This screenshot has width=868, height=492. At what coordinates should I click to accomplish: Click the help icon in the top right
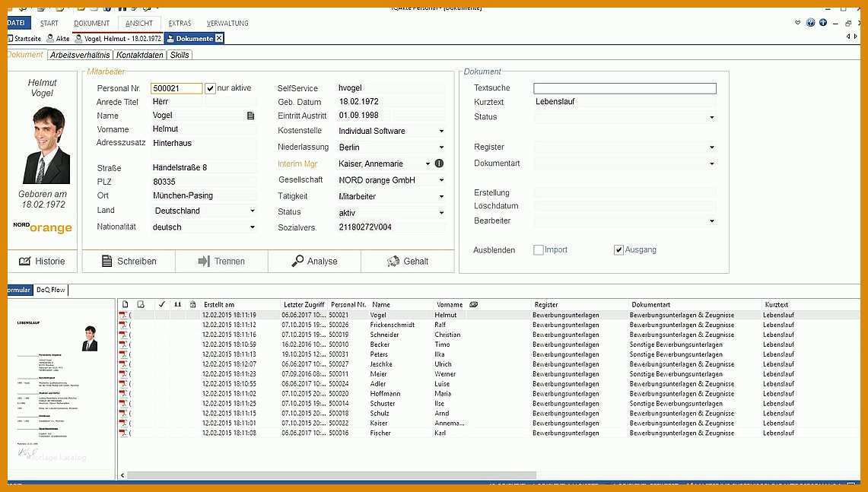pos(810,23)
